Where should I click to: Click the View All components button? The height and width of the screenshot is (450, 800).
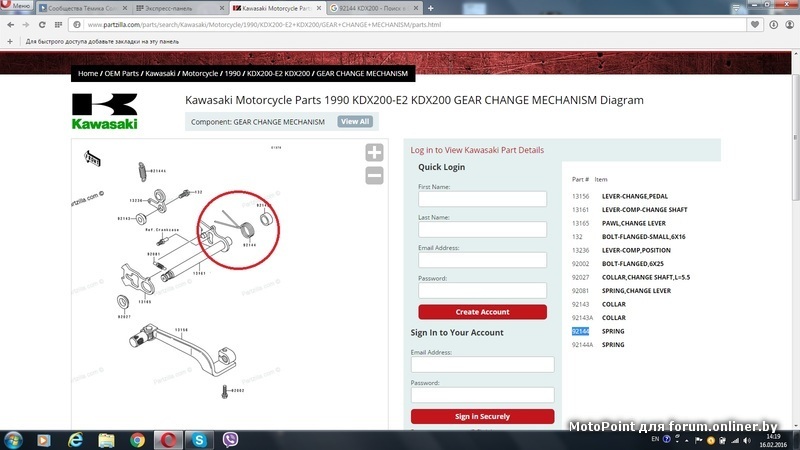click(355, 121)
